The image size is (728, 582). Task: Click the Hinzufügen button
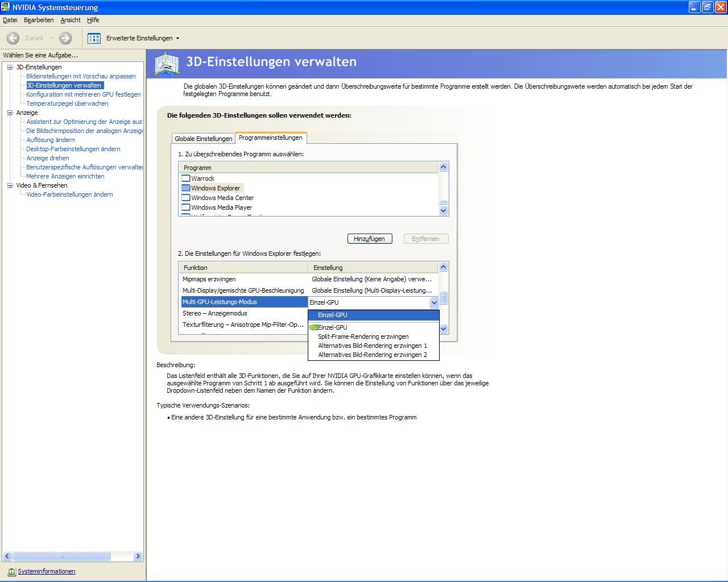tap(370, 239)
